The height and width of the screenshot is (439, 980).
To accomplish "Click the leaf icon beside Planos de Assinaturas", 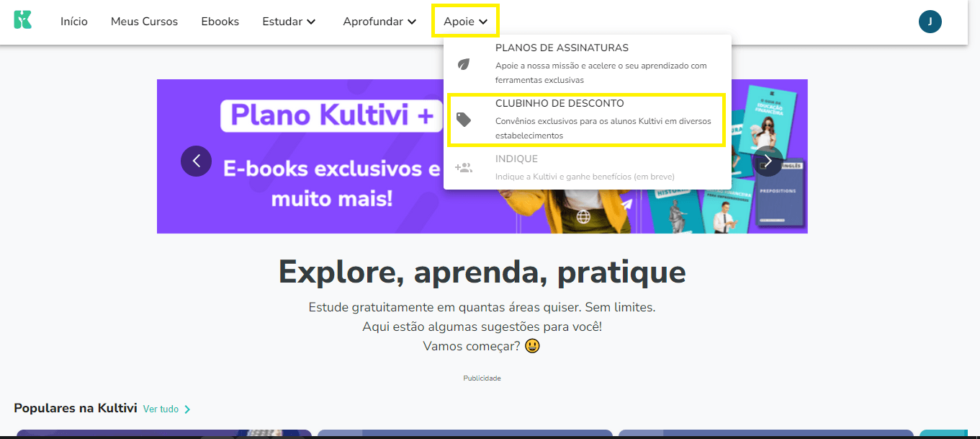I will point(464,64).
